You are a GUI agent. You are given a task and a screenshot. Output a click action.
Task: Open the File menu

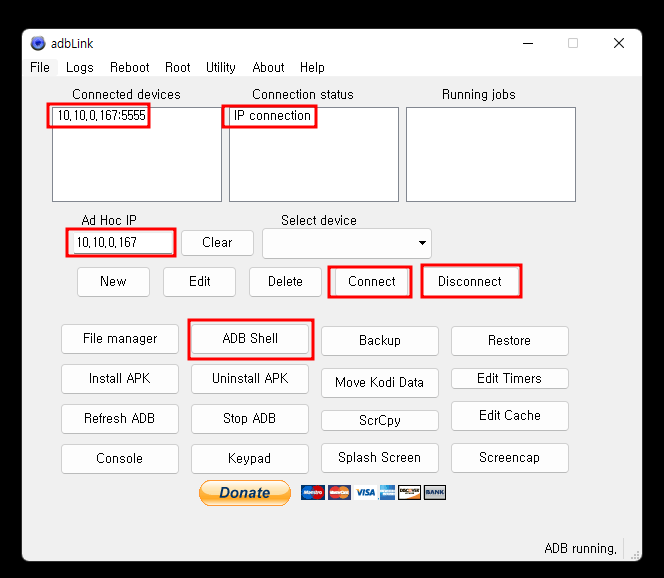(x=40, y=67)
